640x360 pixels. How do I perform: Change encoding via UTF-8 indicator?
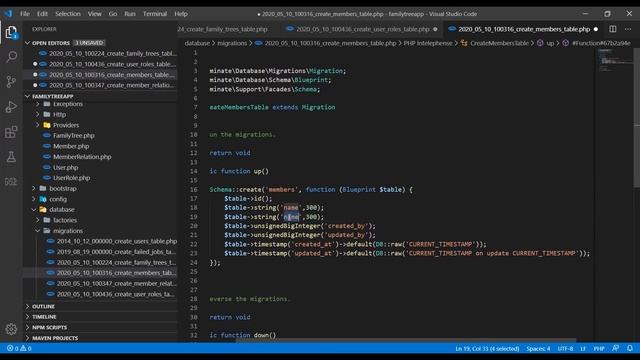point(565,349)
